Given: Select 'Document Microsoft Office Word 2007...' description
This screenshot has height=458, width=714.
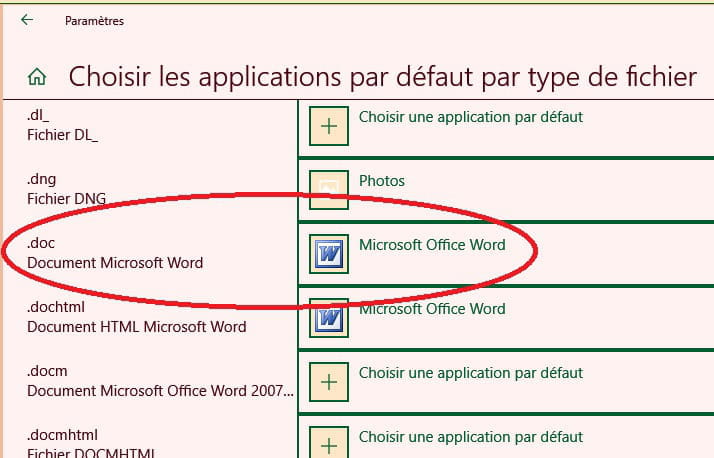Looking at the screenshot, I should [160, 391].
